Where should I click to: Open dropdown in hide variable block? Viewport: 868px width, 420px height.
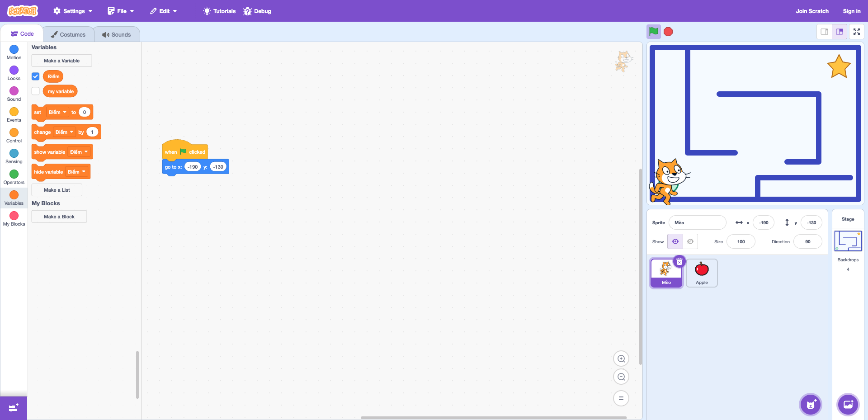click(x=76, y=172)
